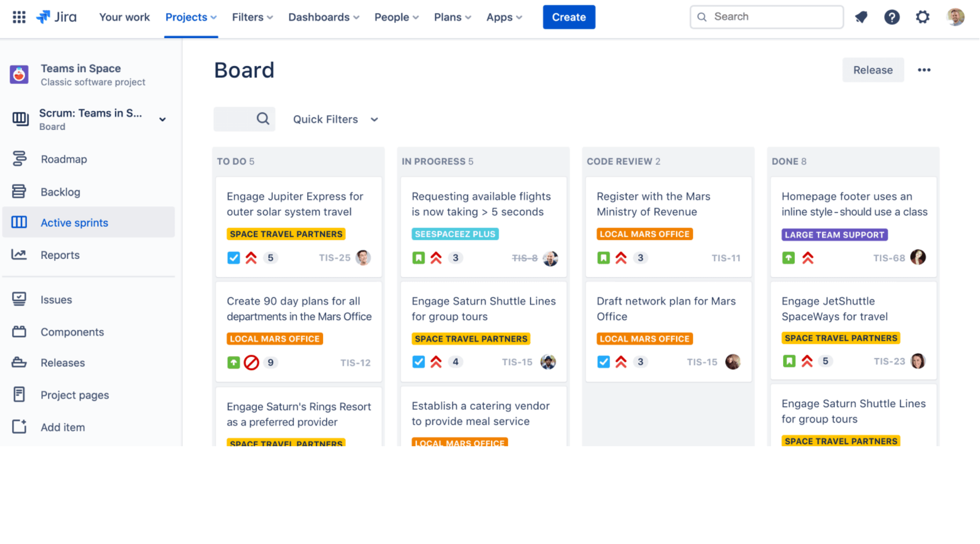Image resolution: width=980 pixels, height=544 pixels.
Task: Click the Jira logo
Action: (56, 17)
